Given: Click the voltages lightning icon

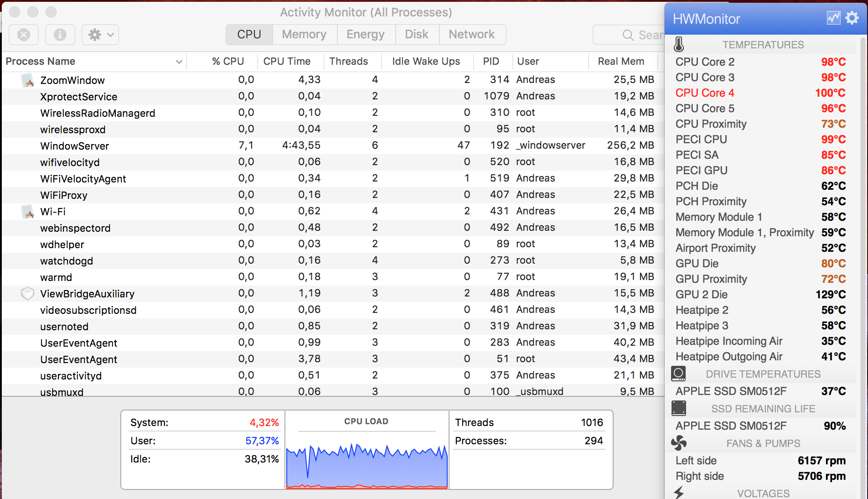Looking at the screenshot, I should pyautogui.click(x=679, y=492).
